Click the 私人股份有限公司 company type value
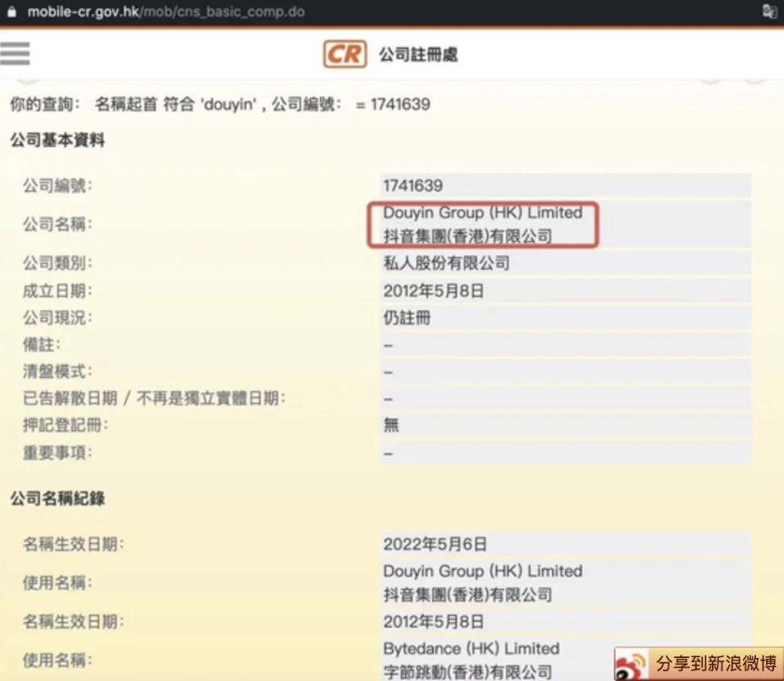The height and width of the screenshot is (681, 784). 446,263
